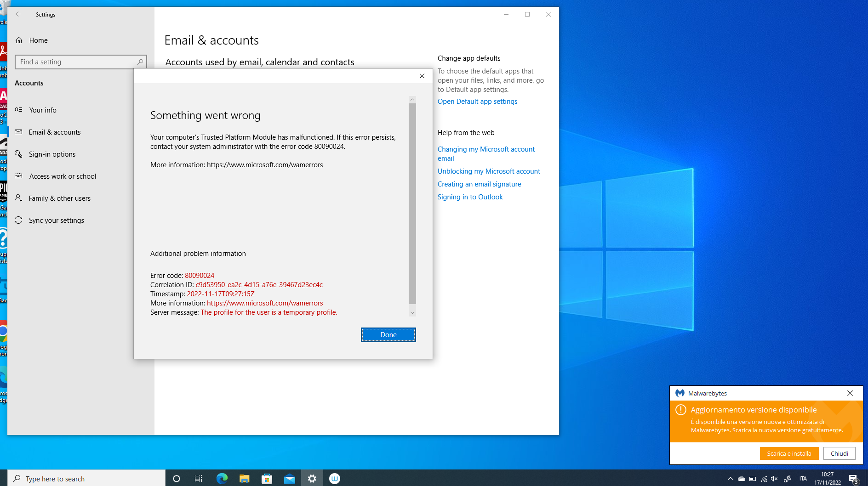Click muted volume tray icon

coord(775,479)
